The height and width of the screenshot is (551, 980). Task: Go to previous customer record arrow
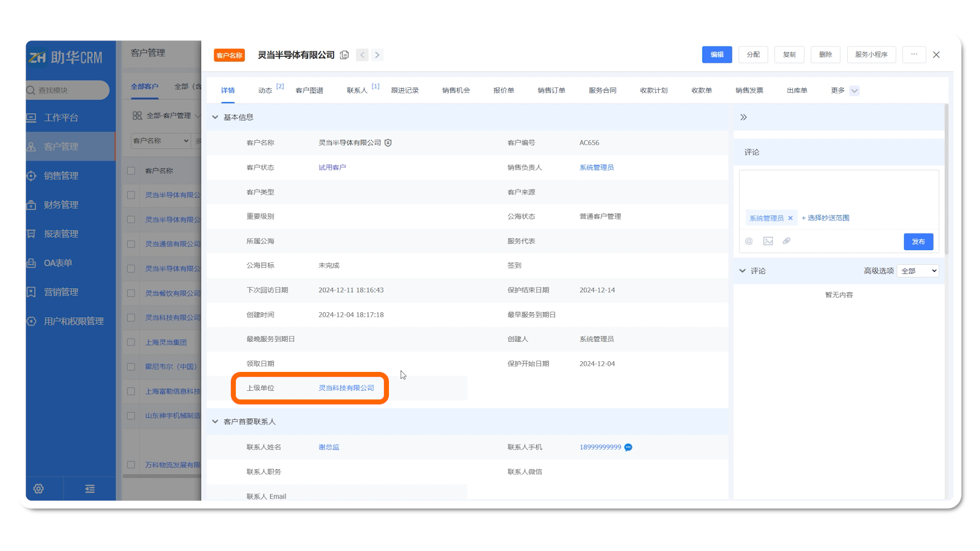tap(362, 55)
